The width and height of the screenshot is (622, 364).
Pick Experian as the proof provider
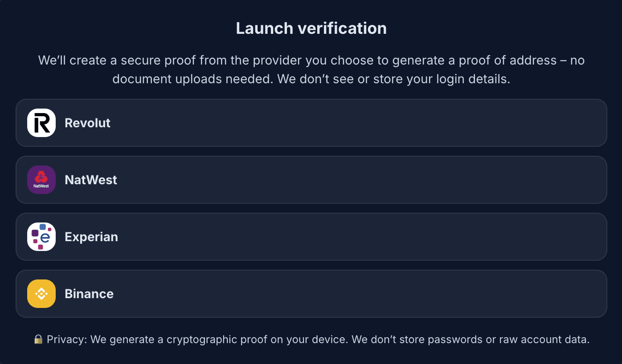(x=311, y=237)
